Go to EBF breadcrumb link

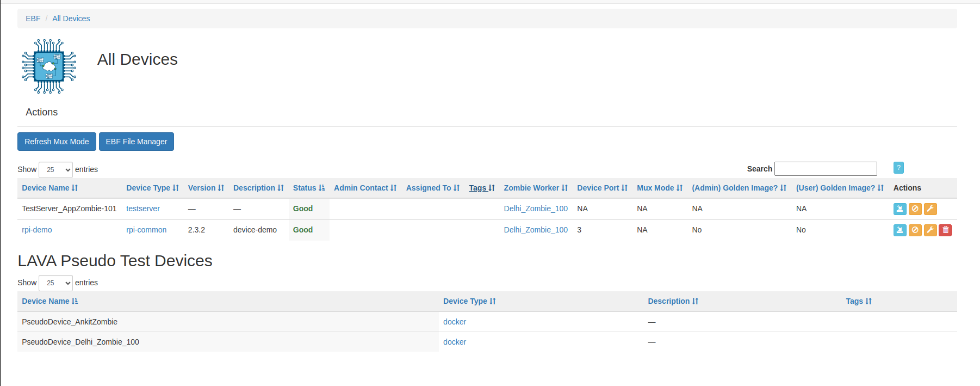(x=33, y=19)
